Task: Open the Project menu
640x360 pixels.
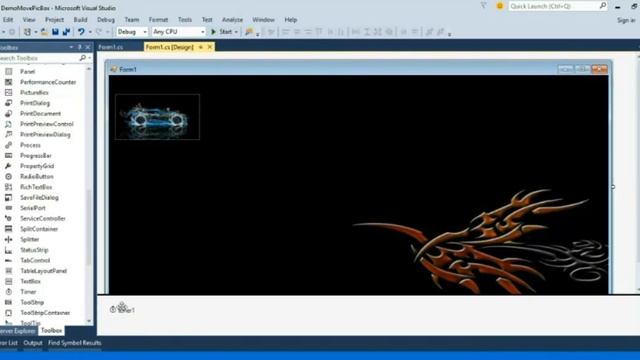Action: [54, 20]
